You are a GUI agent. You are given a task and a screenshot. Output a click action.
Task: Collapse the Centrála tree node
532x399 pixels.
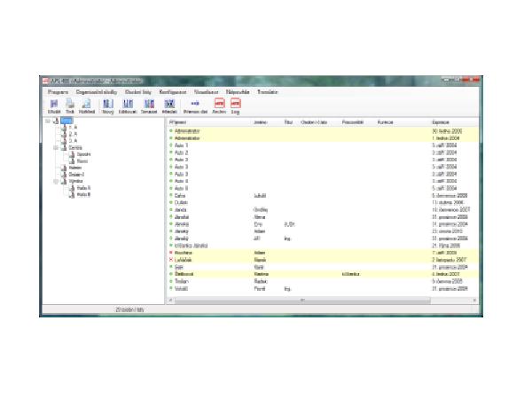(55, 147)
